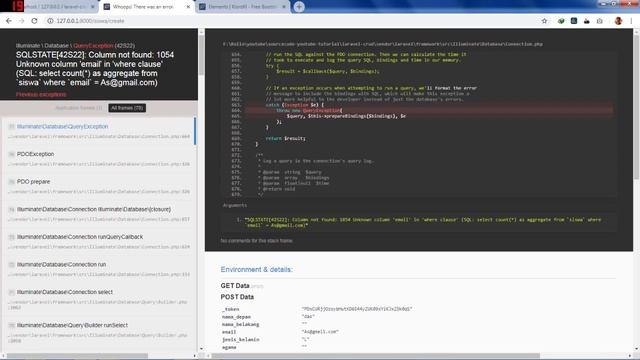Click the address bar URL 127.0.0.1:8000/siswa/create

point(90,21)
